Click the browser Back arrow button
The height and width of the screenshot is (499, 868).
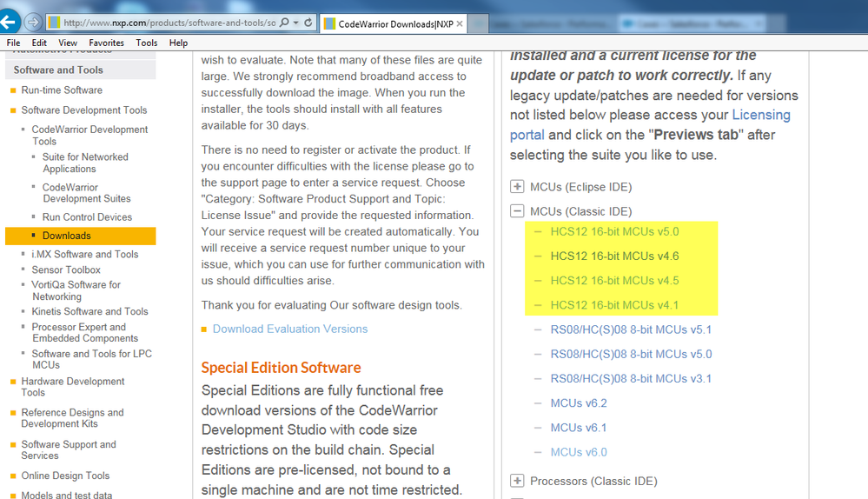9,22
